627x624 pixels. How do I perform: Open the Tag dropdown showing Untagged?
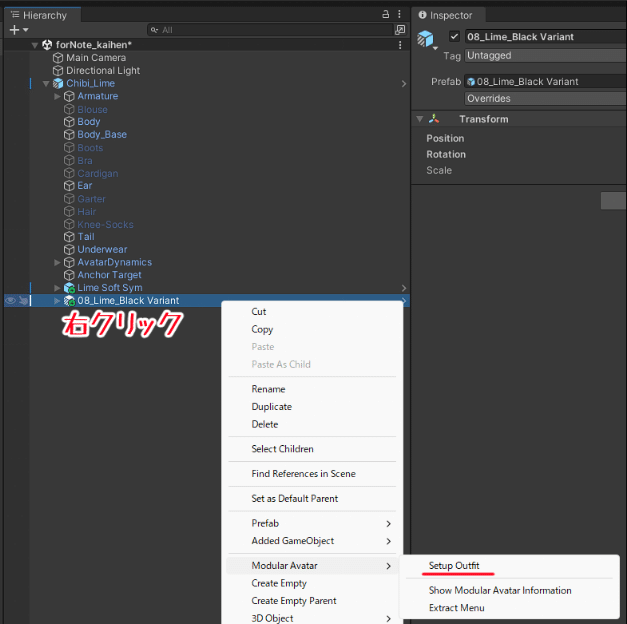coord(545,55)
